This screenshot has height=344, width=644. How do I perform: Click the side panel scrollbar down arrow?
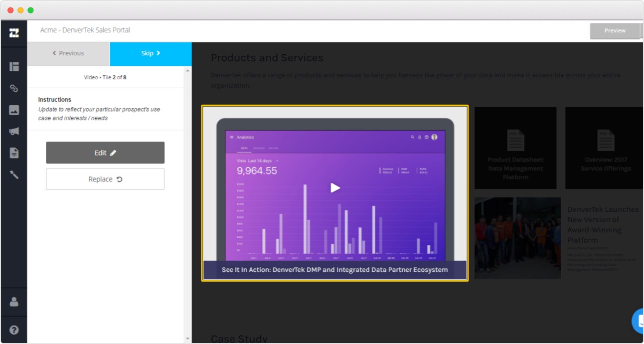[x=188, y=339]
